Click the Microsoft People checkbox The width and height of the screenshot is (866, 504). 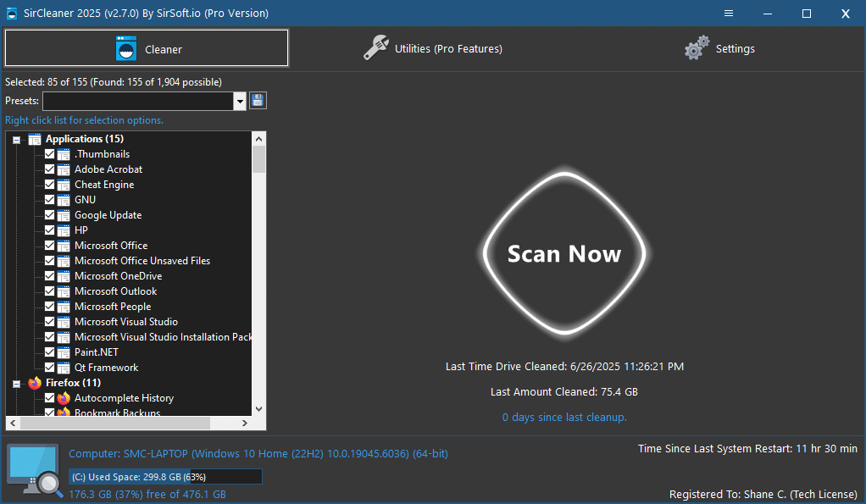[50, 307]
